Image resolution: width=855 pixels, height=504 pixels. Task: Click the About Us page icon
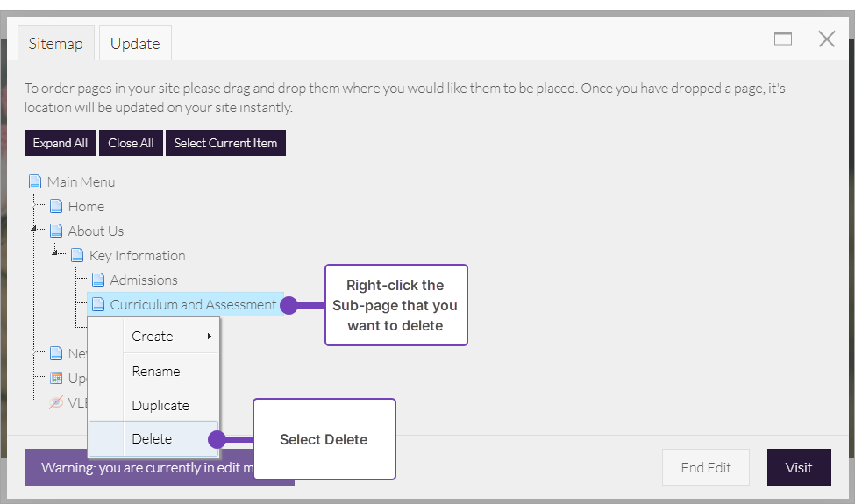[56, 231]
